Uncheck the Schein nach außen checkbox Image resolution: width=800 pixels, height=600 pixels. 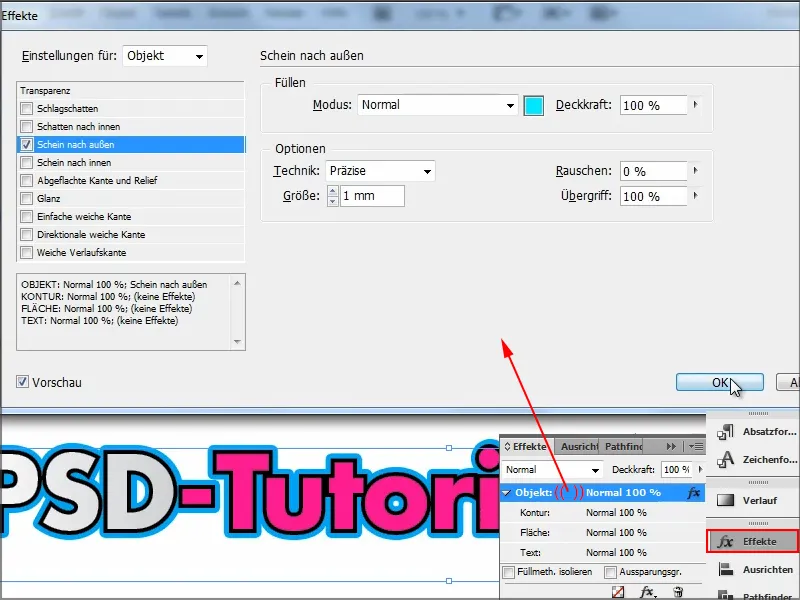coord(27,144)
